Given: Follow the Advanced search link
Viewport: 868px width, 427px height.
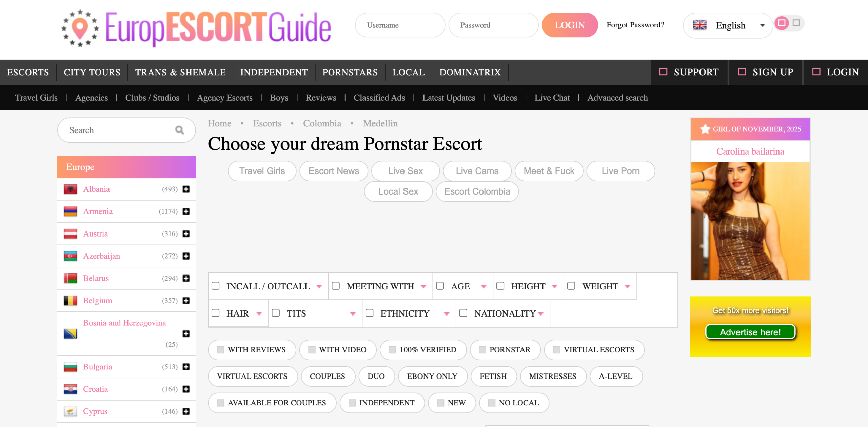Looking at the screenshot, I should click(x=617, y=98).
